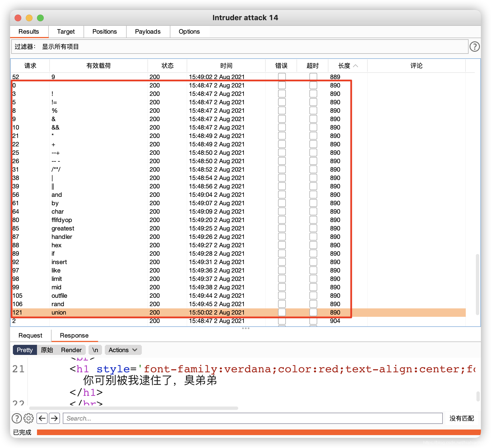Viewport: 491px width, 448px height.
Task: Click the length column sort arrow
Action: click(356, 66)
